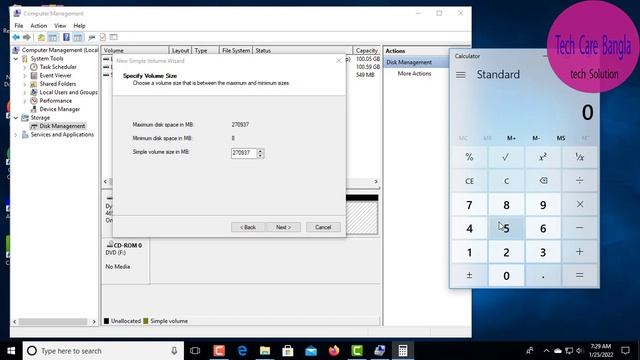
Task: Click the 0 key in Calculator
Action: pyautogui.click(x=506, y=276)
